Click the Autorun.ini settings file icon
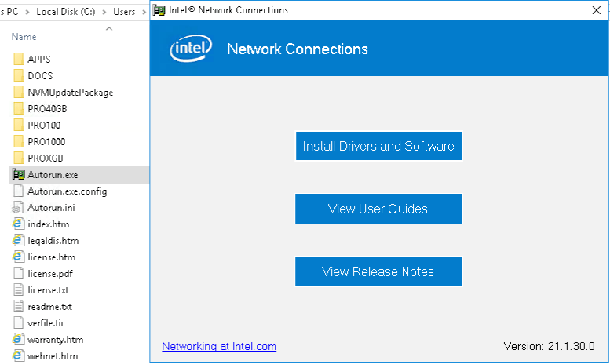The height and width of the screenshot is (364, 610). (x=19, y=207)
